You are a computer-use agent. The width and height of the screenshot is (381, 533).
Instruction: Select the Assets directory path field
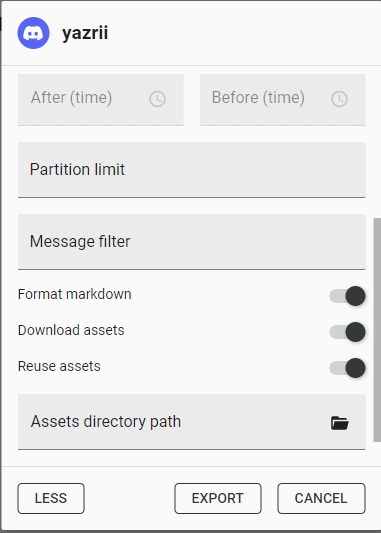point(192,422)
